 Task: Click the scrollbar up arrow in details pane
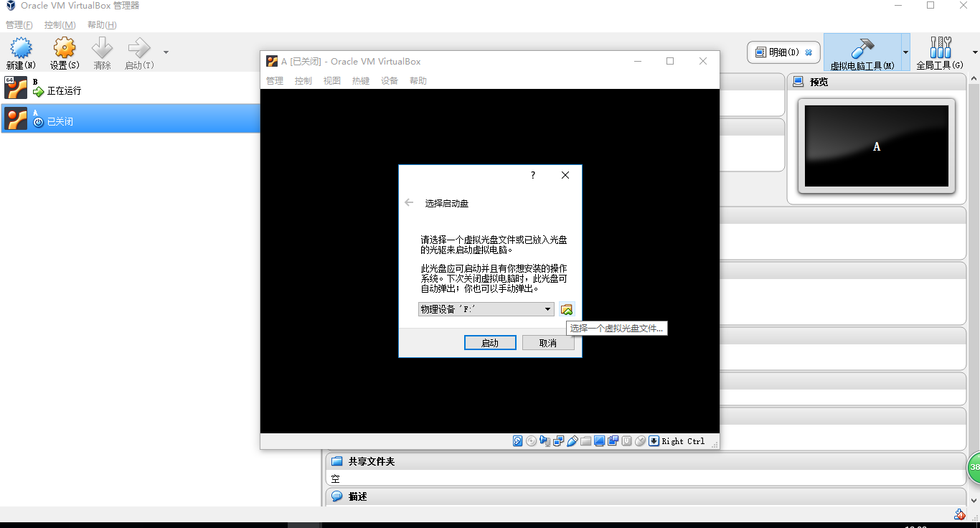[x=974, y=78]
